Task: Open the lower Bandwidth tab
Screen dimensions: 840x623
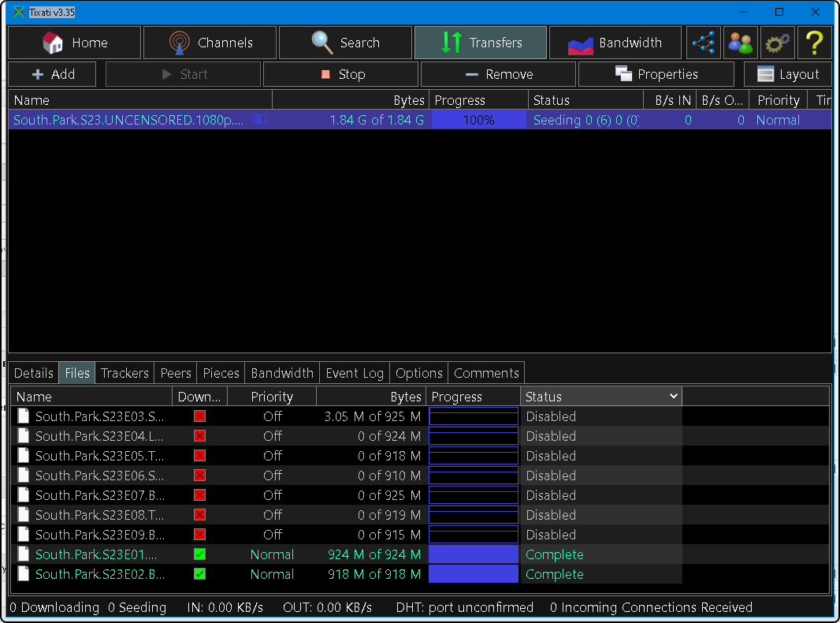Action: [282, 373]
